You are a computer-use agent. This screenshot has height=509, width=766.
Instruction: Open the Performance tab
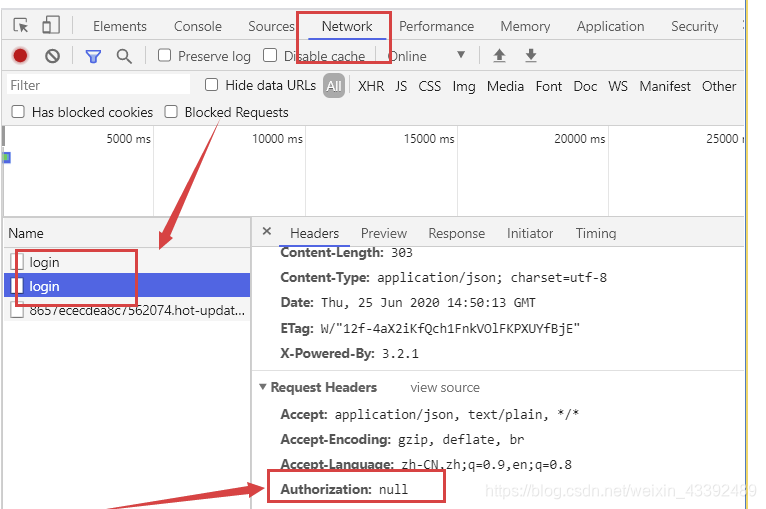[436, 26]
